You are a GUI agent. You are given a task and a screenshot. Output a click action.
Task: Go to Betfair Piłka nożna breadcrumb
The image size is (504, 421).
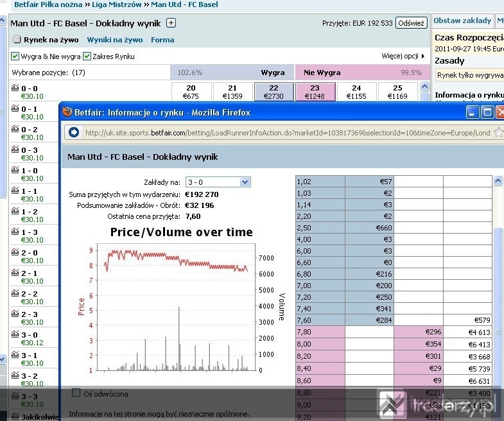pos(48,4)
